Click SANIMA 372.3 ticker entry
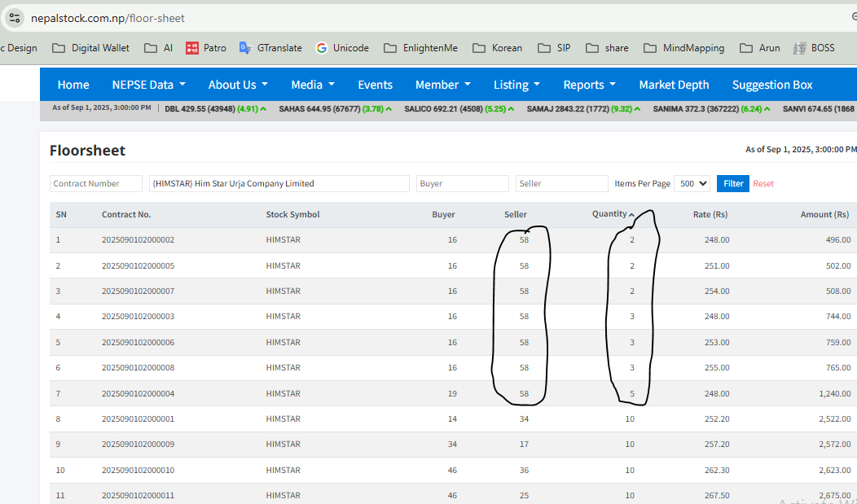The image size is (857, 504). pyautogui.click(x=711, y=108)
